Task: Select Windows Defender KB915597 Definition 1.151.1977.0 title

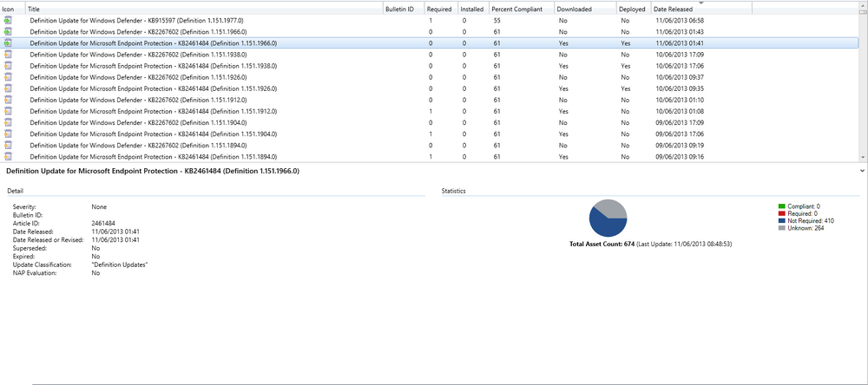Action: click(136, 21)
